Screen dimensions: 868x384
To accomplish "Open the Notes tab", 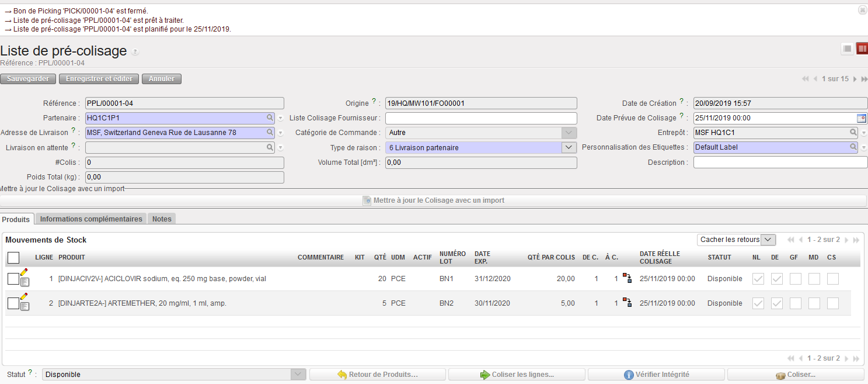I will pyautogui.click(x=162, y=219).
